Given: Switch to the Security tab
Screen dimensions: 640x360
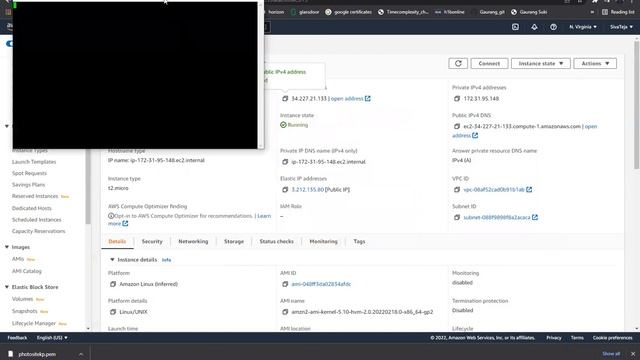Looking at the screenshot, I should tap(152, 242).
